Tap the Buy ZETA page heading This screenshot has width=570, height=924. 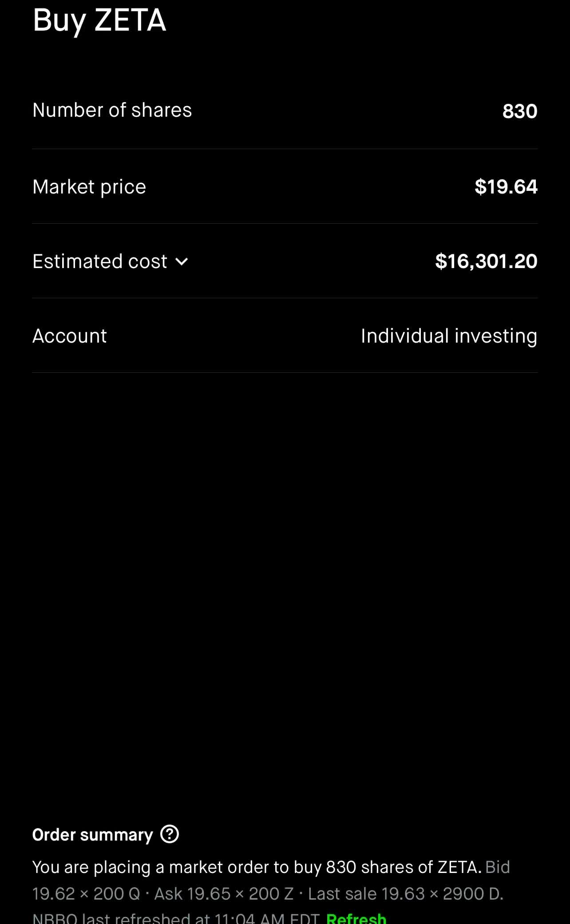(x=99, y=20)
